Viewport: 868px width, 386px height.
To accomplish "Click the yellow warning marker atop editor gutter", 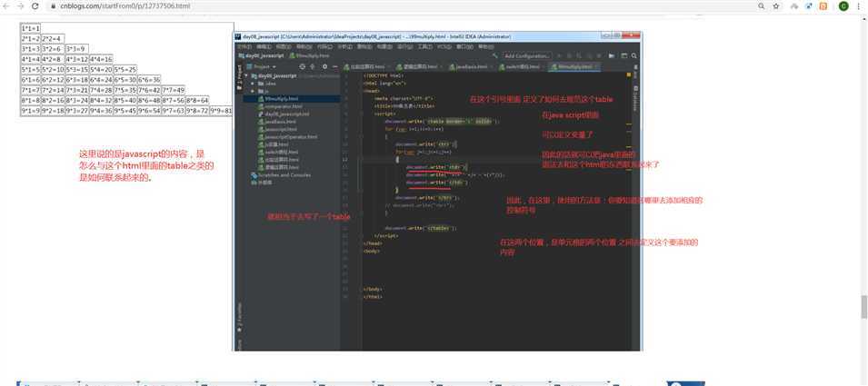I will click(x=629, y=74).
